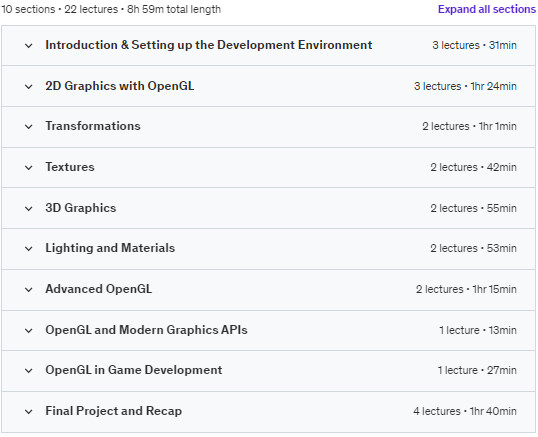Open the Final Project and Recap title
Screen dimensions: 538x437
pyautogui.click(x=114, y=411)
